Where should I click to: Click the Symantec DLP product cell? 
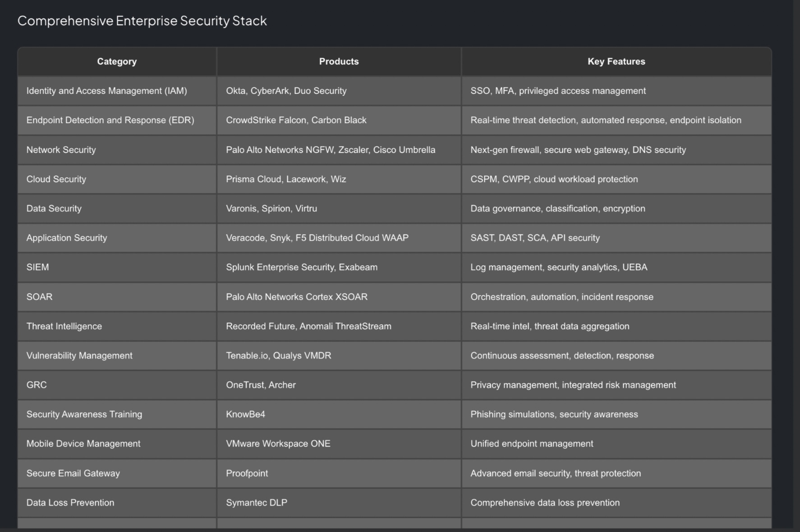[x=339, y=503]
